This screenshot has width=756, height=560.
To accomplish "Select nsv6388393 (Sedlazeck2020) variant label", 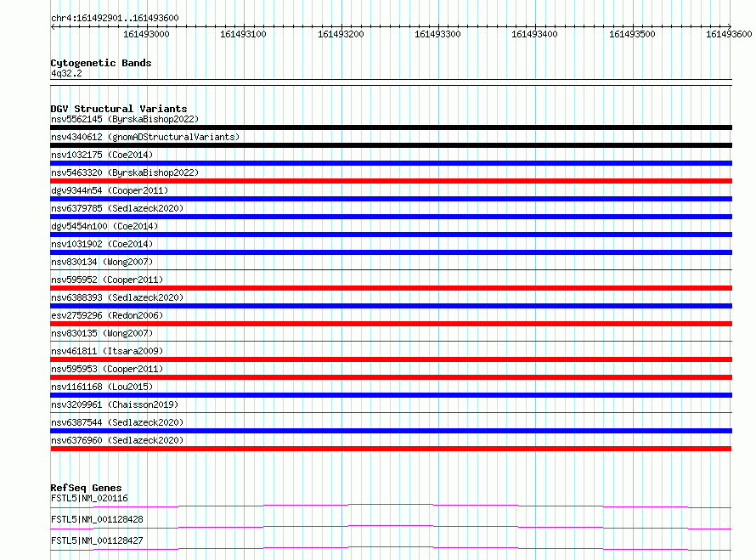I will click(117, 297).
